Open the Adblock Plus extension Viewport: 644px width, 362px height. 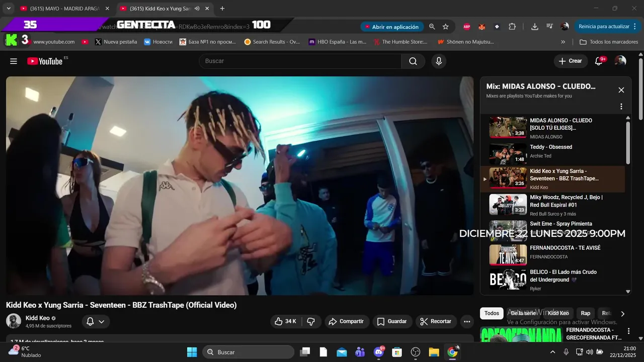tap(467, 27)
